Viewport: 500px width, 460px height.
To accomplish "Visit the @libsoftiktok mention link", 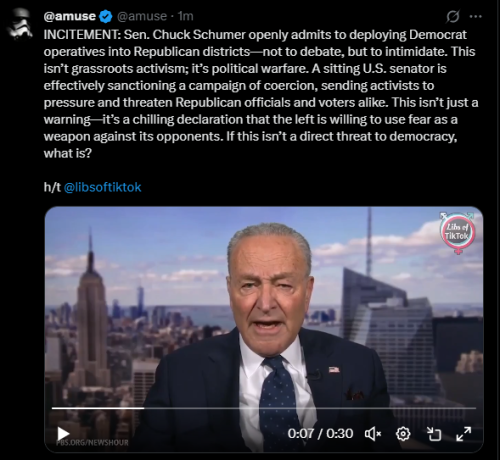I will tap(102, 187).
